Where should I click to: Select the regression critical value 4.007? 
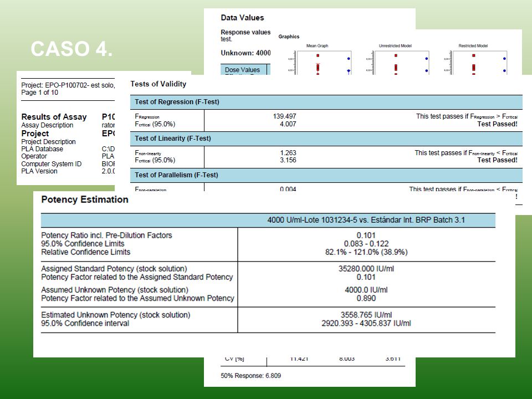click(288, 124)
